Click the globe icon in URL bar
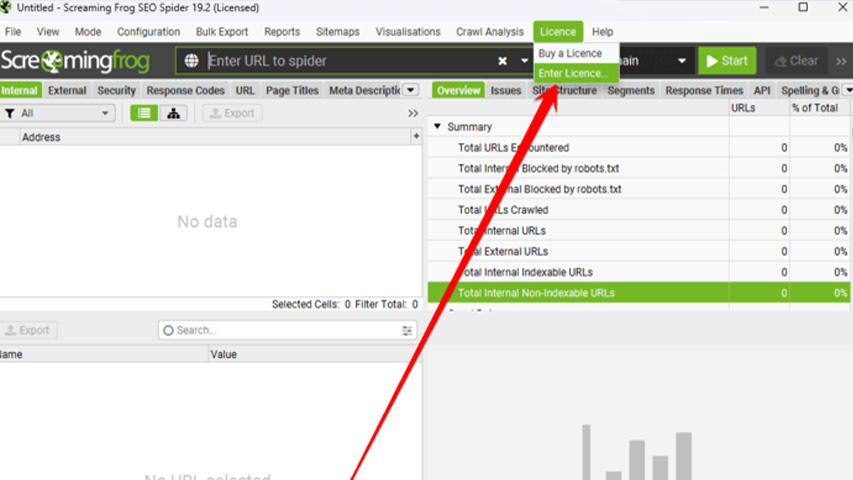Image resolution: width=853 pixels, height=480 pixels. coord(192,61)
